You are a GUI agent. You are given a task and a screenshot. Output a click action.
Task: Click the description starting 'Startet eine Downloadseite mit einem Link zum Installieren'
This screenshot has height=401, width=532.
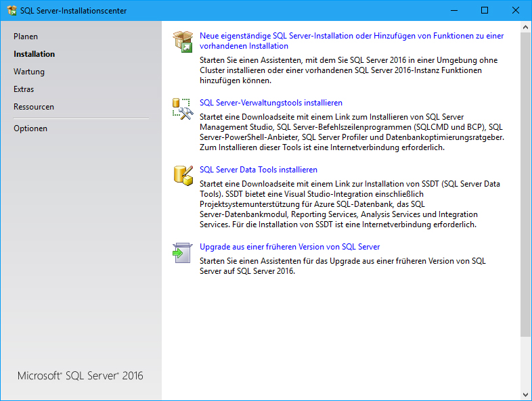pyautogui.click(x=352, y=132)
